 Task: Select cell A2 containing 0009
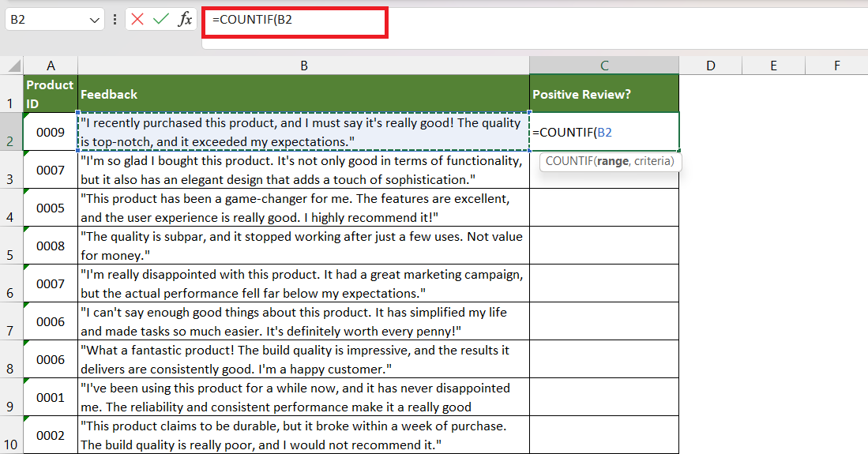click(51, 132)
